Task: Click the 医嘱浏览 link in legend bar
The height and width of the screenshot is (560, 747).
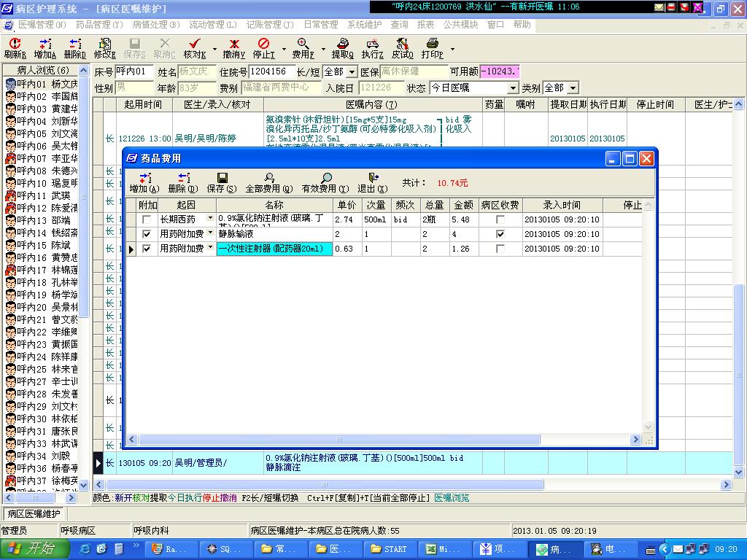Action: (x=452, y=498)
